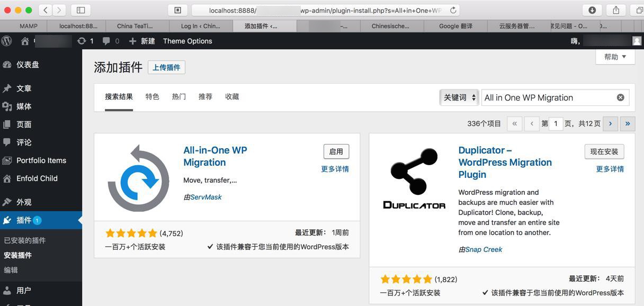644x306 pixels.
Task: Open 更多详情 for Duplicator plugin
Action: (x=610, y=169)
